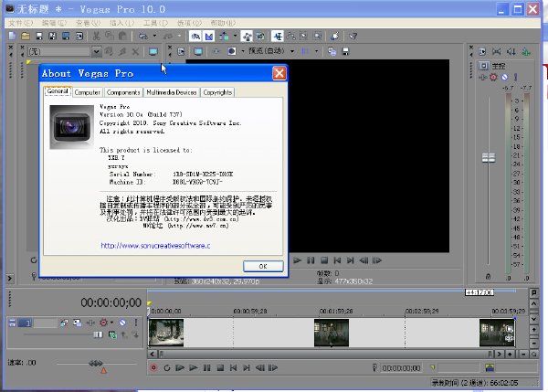Solo video track 1 with exclamation icon
This screenshot has height=392, width=548.
[136, 323]
